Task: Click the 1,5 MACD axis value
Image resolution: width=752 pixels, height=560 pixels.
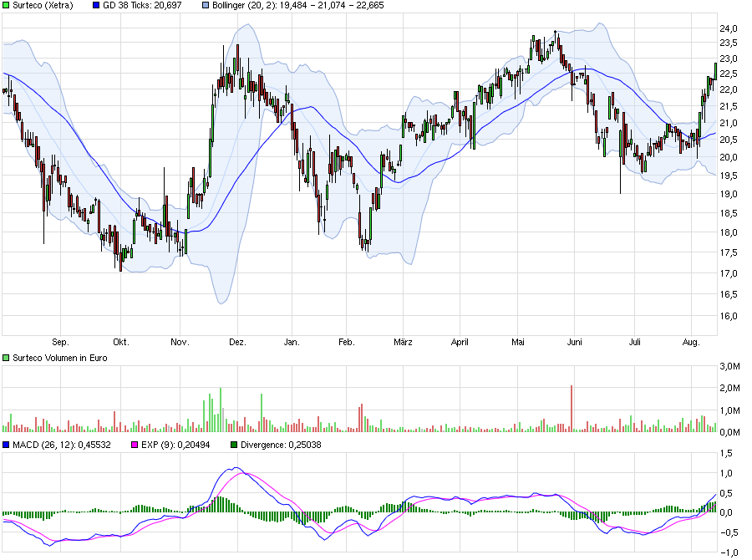Action: click(x=727, y=454)
